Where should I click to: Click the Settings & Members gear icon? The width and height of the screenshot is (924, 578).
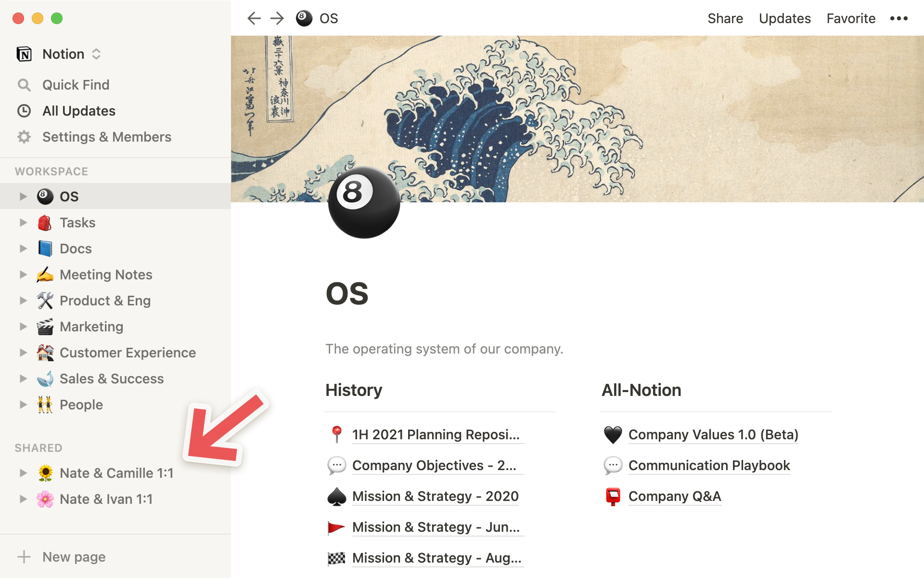point(25,136)
